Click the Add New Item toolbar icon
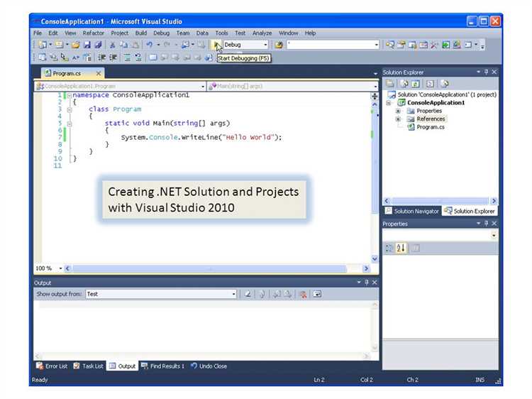Screen dimensions: 532x399 pos(59,45)
